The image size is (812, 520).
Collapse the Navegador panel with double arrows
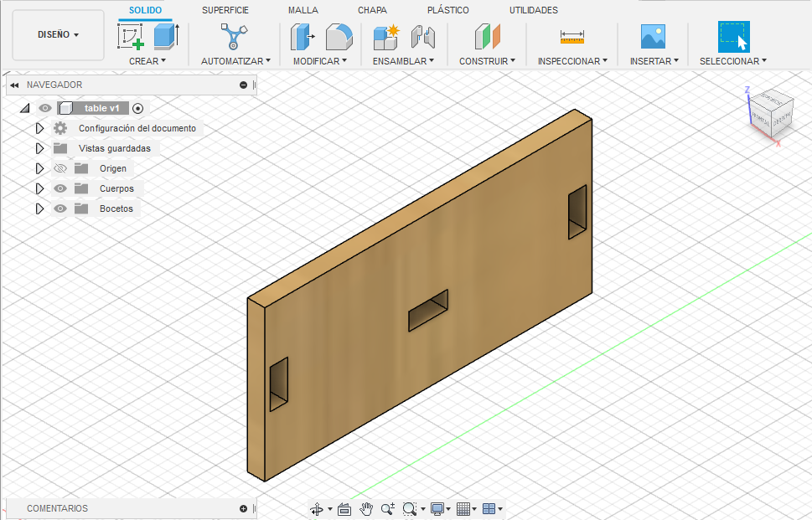pos(14,85)
